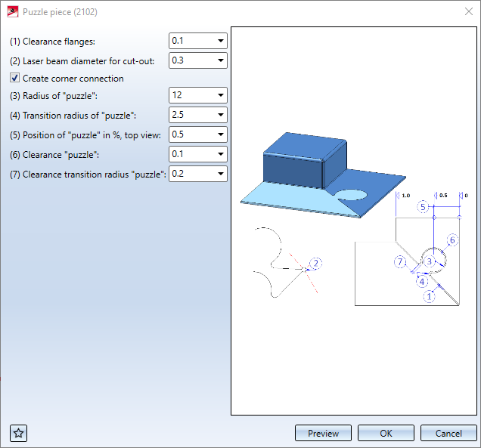The height and width of the screenshot is (448, 481).
Task: Open the Clearance flanges dropdown arrow
Action: [220, 41]
